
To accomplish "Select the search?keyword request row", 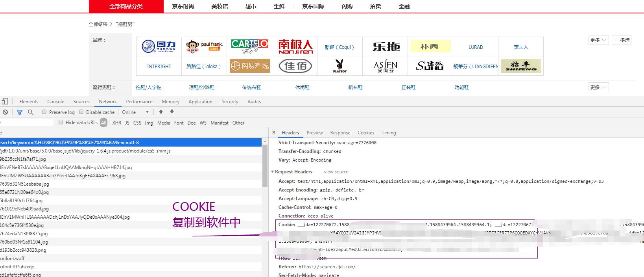I will coord(131,143).
